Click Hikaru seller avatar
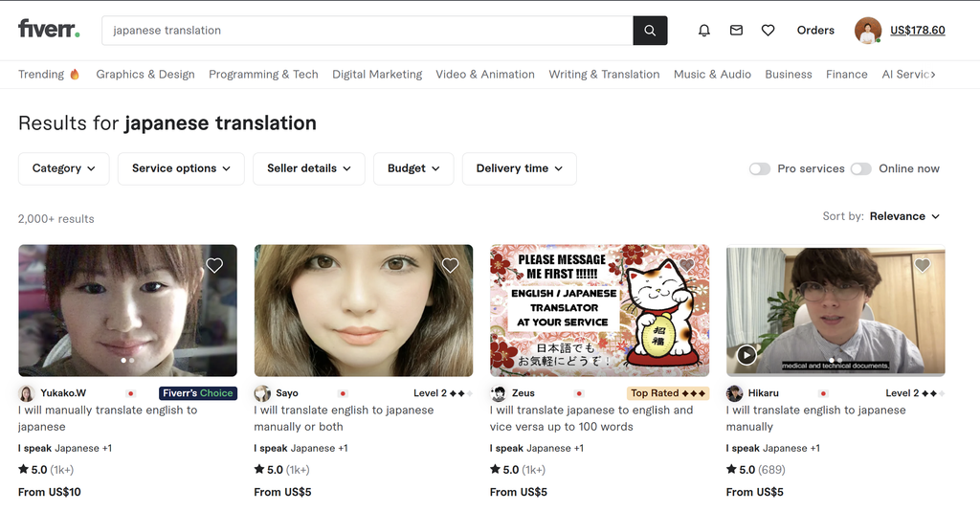 coord(734,393)
